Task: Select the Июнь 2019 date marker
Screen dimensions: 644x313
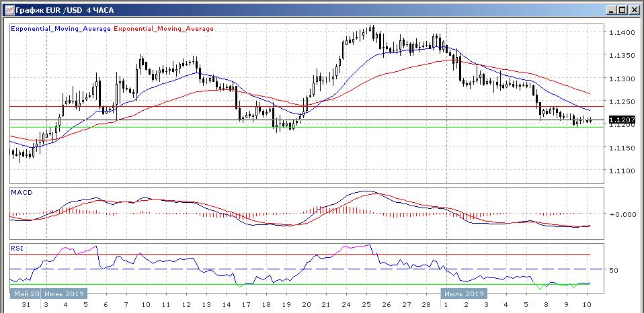Action: click(64, 294)
